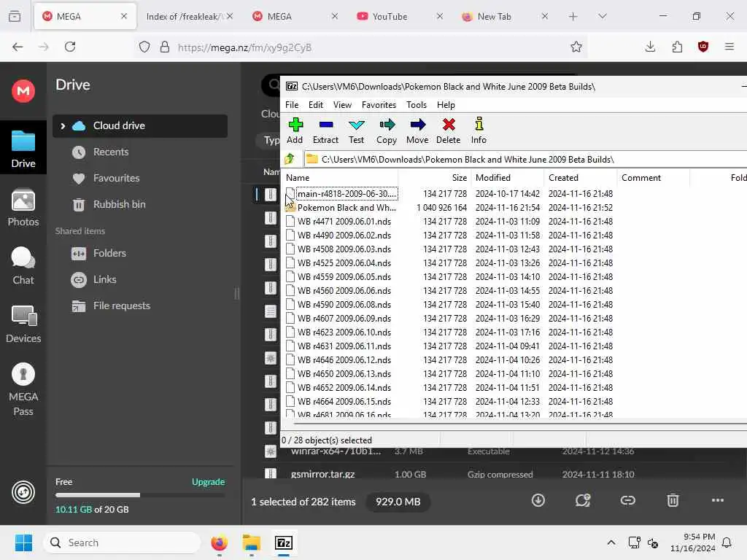The height and width of the screenshot is (560, 747).
Task: Click the 7-Zip address path field
Action: 524,159
